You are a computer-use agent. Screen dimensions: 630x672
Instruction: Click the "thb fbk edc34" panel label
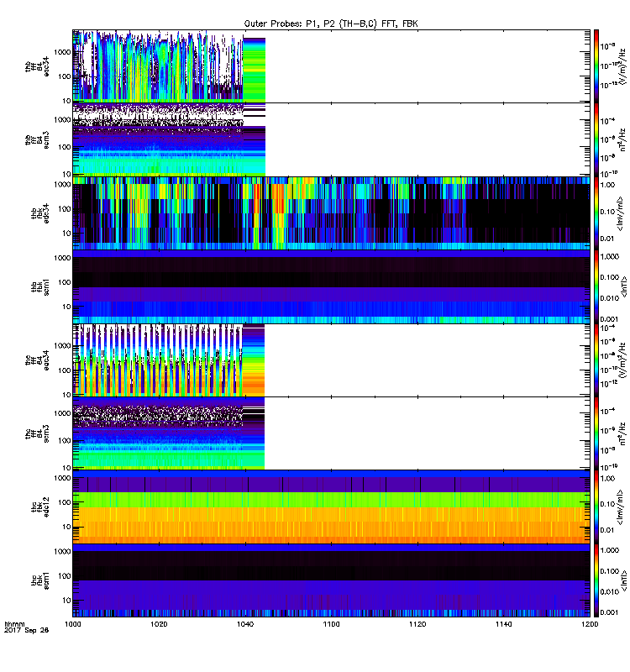[40, 213]
